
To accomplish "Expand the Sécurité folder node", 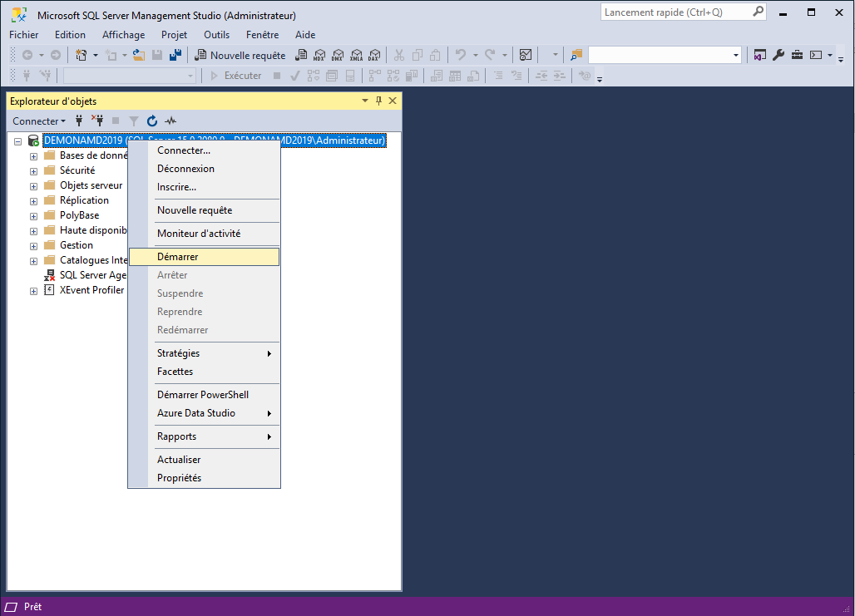I will [x=34, y=170].
